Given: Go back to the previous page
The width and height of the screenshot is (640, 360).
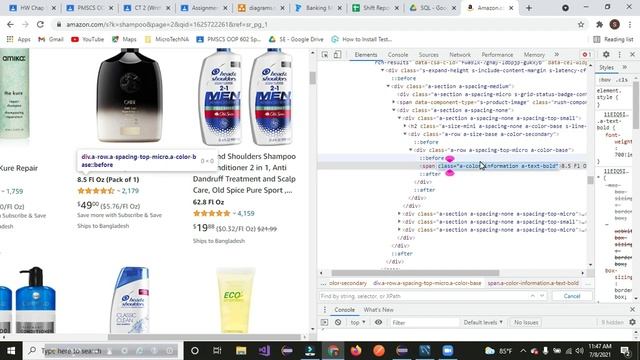Looking at the screenshot, I should point(10,24).
